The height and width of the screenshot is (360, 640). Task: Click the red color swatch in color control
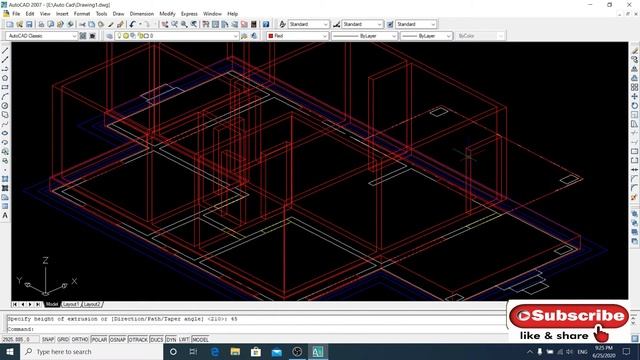(x=271, y=36)
